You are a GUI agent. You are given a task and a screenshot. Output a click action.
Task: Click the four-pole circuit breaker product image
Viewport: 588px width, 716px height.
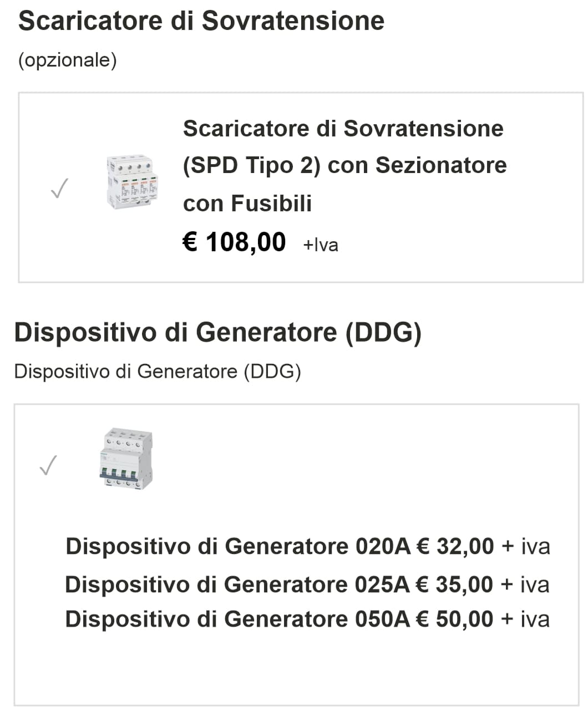pyautogui.click(x=125, y=458)
